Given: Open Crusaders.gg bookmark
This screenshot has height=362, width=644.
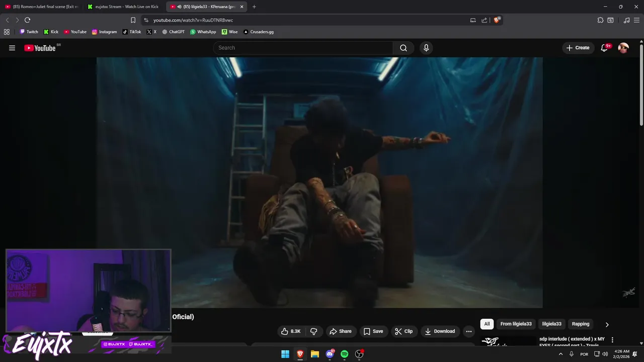Looking at the screenshot, I should coord(258,32).
